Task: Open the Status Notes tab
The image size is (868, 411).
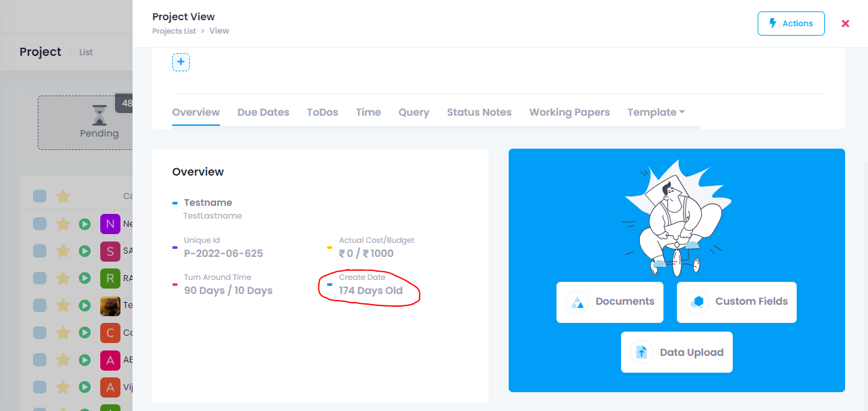Action: click(479, 112)
